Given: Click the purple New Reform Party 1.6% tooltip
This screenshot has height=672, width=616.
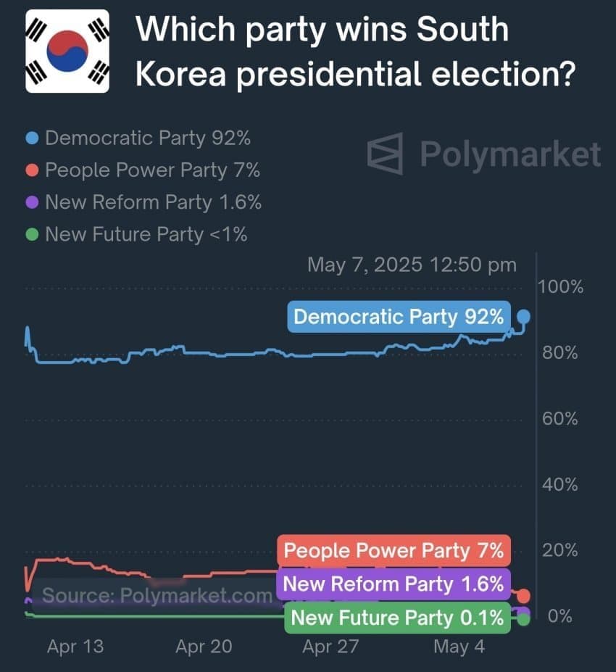Looking at the screenshot, I should coord(394,584).
